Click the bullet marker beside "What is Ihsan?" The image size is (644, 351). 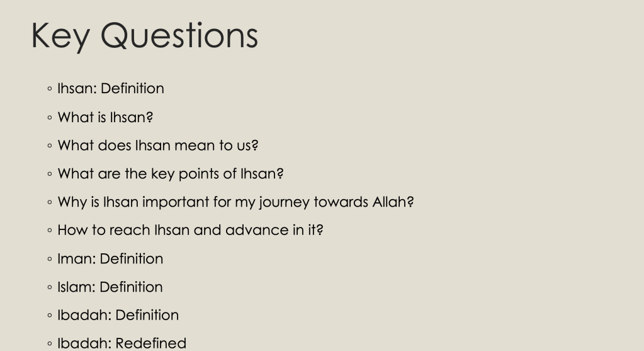50,118
